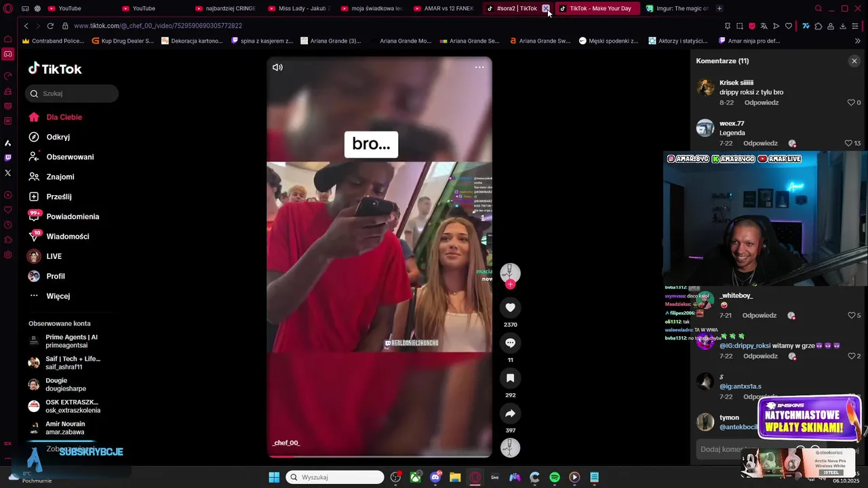Open the @ig:antxs1a.s mention

point(740,386)
